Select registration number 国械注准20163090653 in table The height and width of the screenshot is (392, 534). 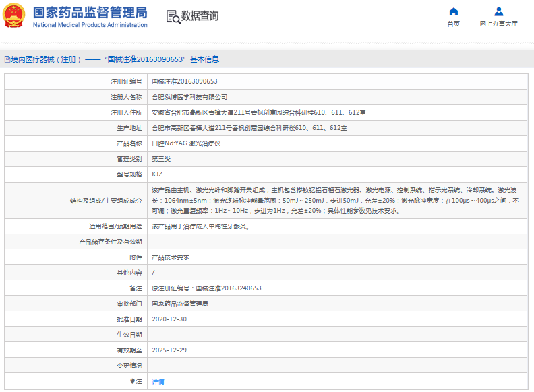coord(184,81)
